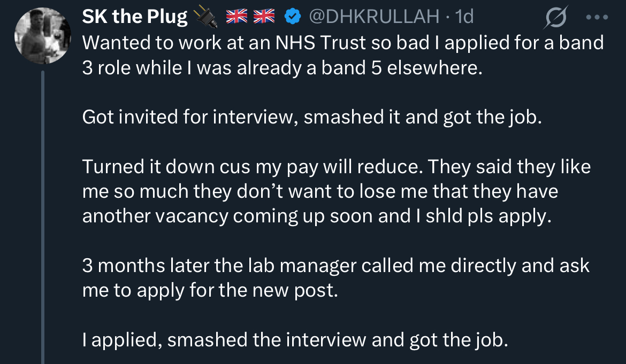Click the 'another vacancy coming up soon' line

click(x=317, y=216)
